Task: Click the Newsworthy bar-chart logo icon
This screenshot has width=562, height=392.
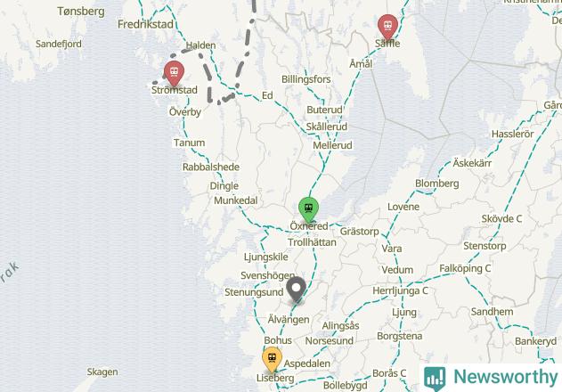Action: (435, 379)
